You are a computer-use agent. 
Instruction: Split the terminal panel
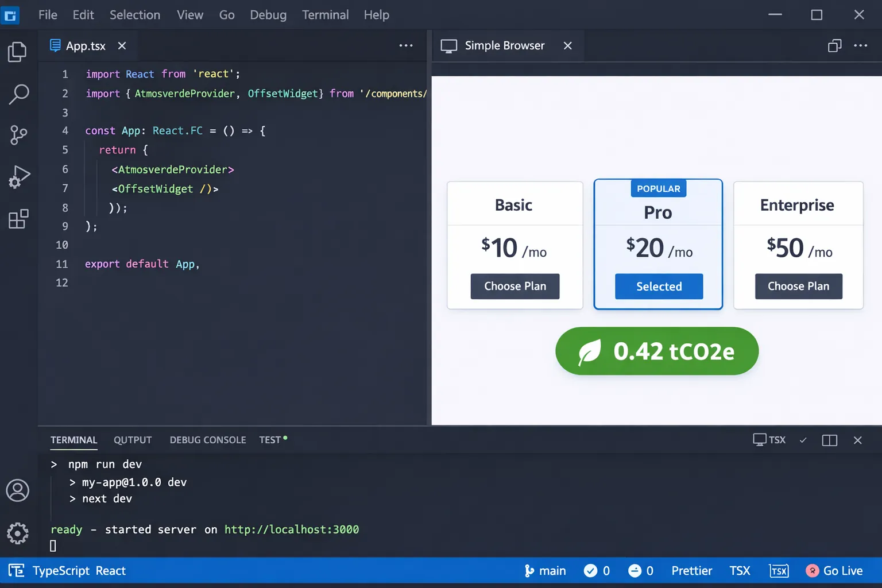[830, 440]
